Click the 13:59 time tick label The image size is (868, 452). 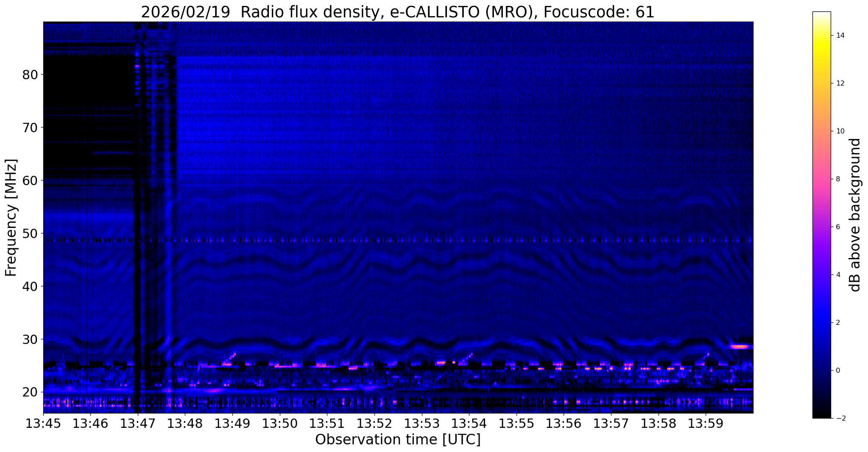tap(706, 424)
